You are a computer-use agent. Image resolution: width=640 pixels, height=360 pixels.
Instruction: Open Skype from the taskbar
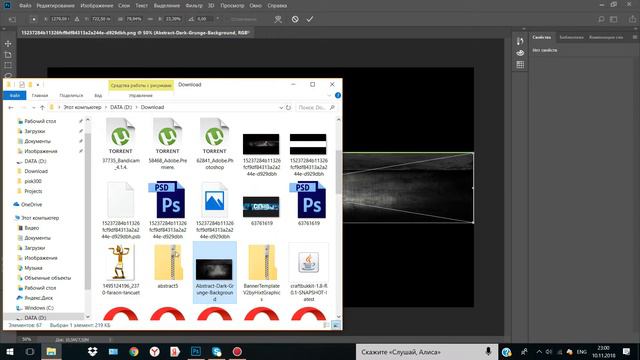[217, 351]
